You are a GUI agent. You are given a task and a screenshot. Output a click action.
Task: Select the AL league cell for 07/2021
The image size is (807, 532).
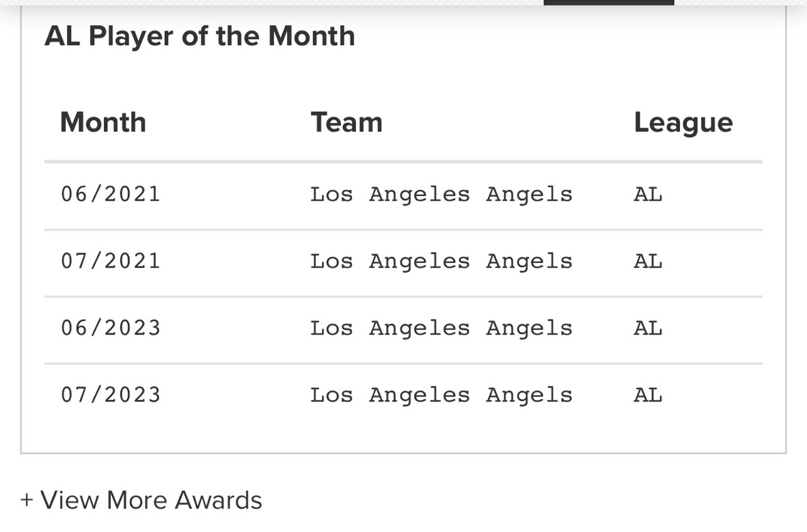pos(648,262)
